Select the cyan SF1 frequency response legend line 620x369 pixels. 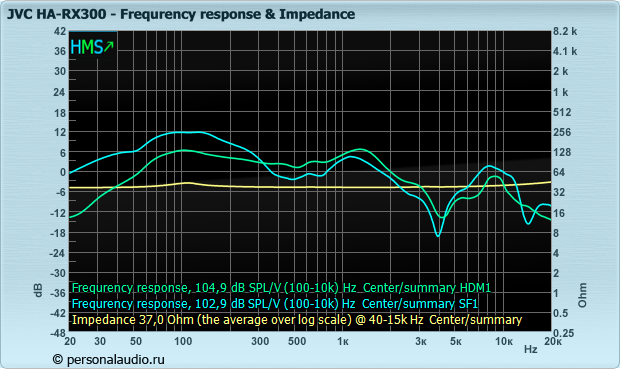[275, 304]
